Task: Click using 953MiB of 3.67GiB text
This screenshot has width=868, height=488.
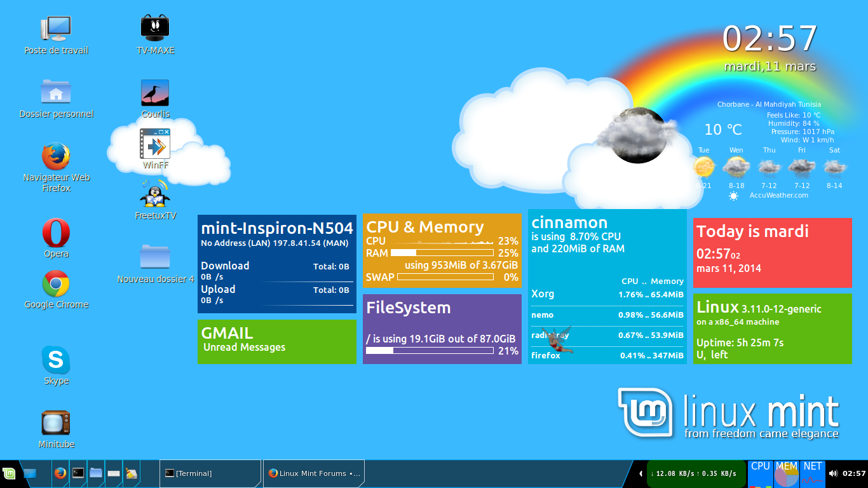Action: (x=461, y=265)
